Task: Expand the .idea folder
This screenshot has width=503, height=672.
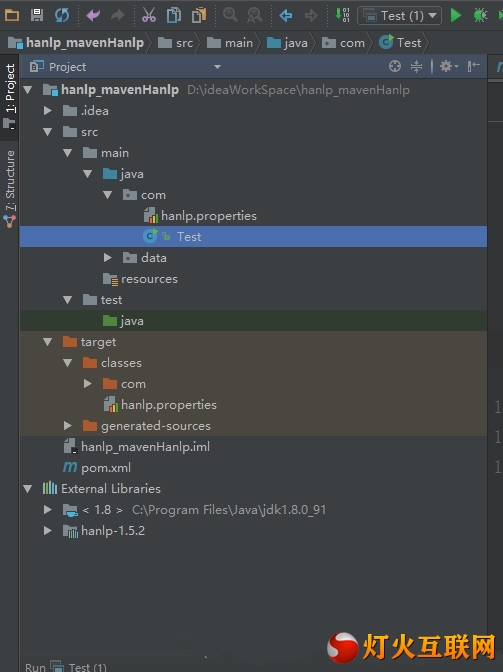Action: pyautogui.click(x=48, y=111)
